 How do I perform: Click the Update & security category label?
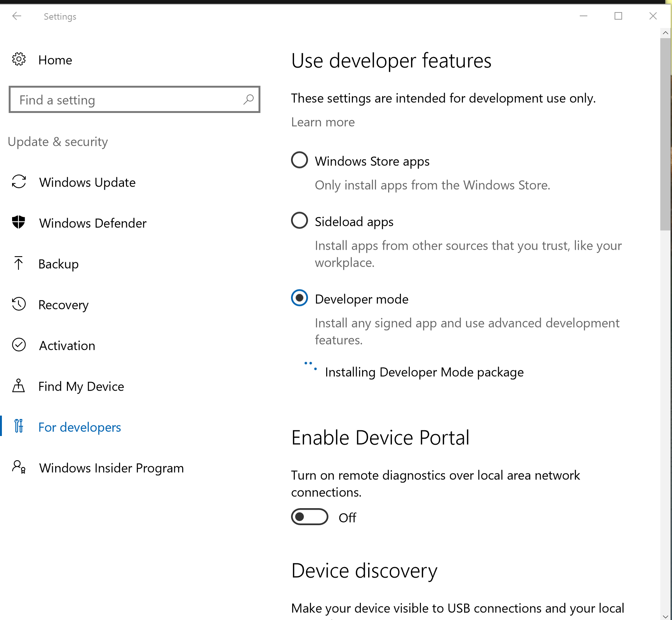coord(58,142)
